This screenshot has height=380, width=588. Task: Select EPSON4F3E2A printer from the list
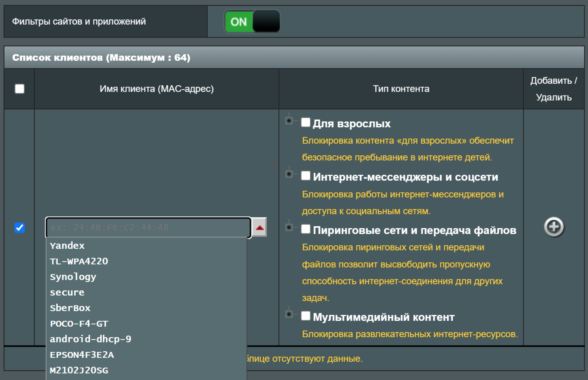pyautogui.click(x=82, y=355)
